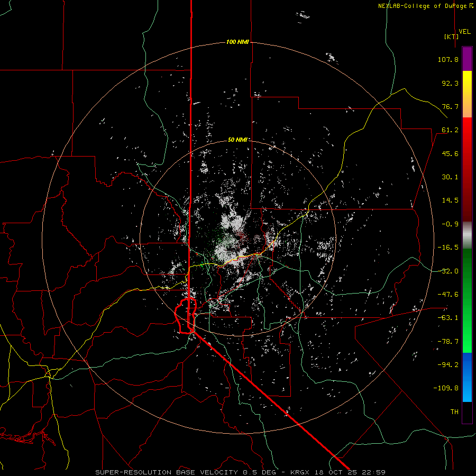476x476 pixels.
Task: Click the 100 NMI range ring label
Action: coord(237,42)
